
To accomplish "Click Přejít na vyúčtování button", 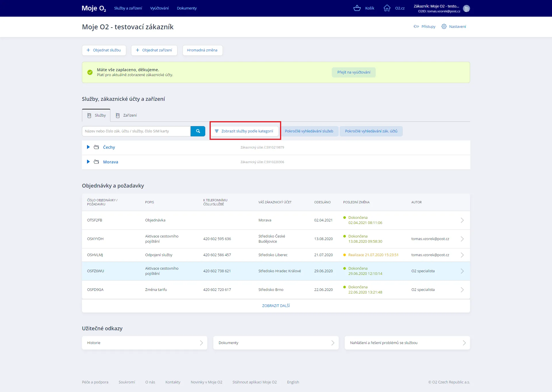I will (354, 72).
